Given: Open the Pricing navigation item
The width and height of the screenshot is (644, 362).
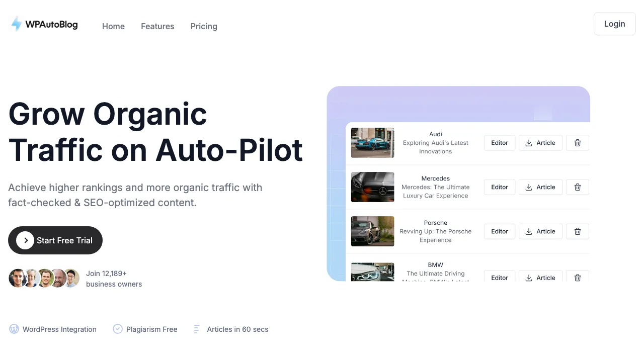Looking at the screenshot, I should pyautogui.click(x=204, y=26).
